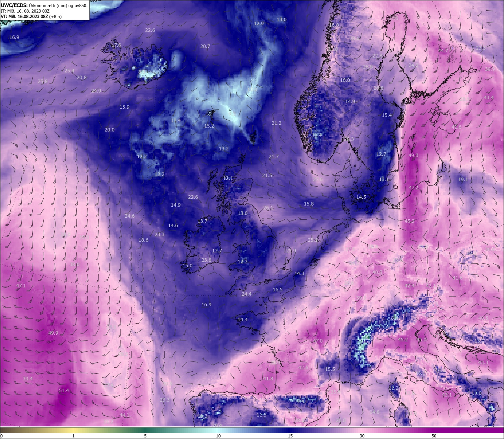Click the 47.1 value near left edge

click(x=21, y=286)
